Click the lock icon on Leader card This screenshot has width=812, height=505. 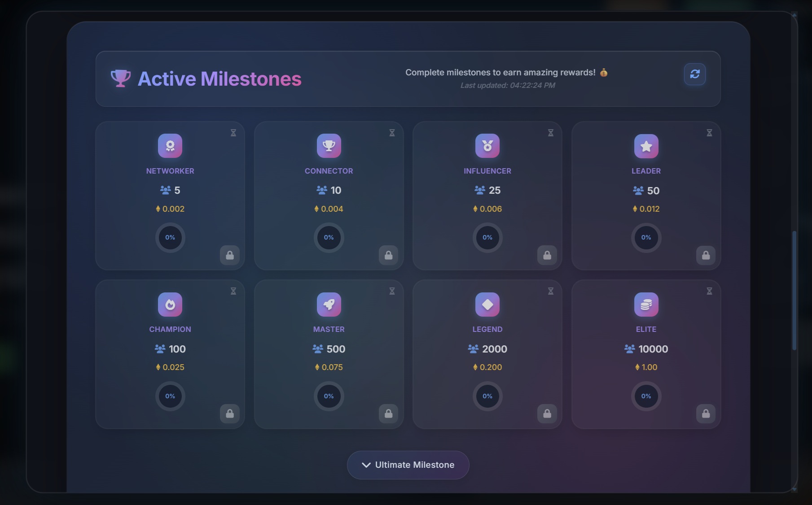[706, 255]
